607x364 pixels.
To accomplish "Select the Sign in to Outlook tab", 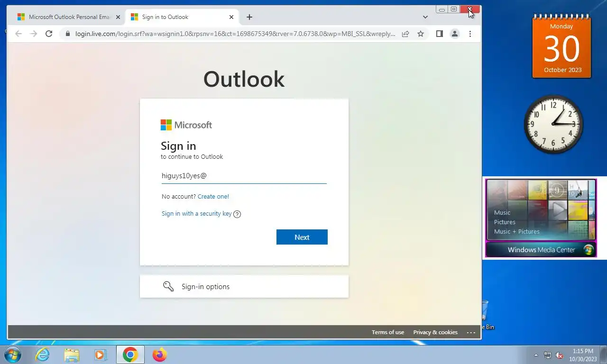I will [x=183, y=17].
